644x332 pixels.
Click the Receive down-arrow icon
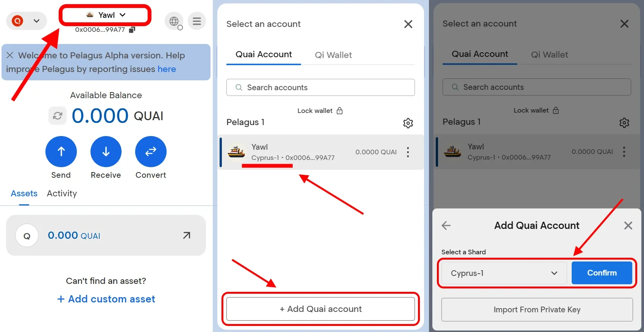point(106,152)
